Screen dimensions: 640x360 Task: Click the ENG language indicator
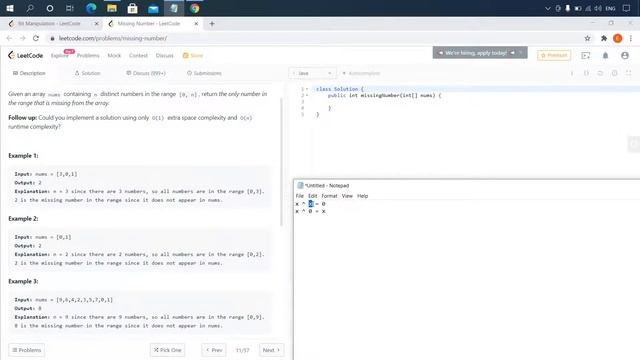[x=610, y=8]
